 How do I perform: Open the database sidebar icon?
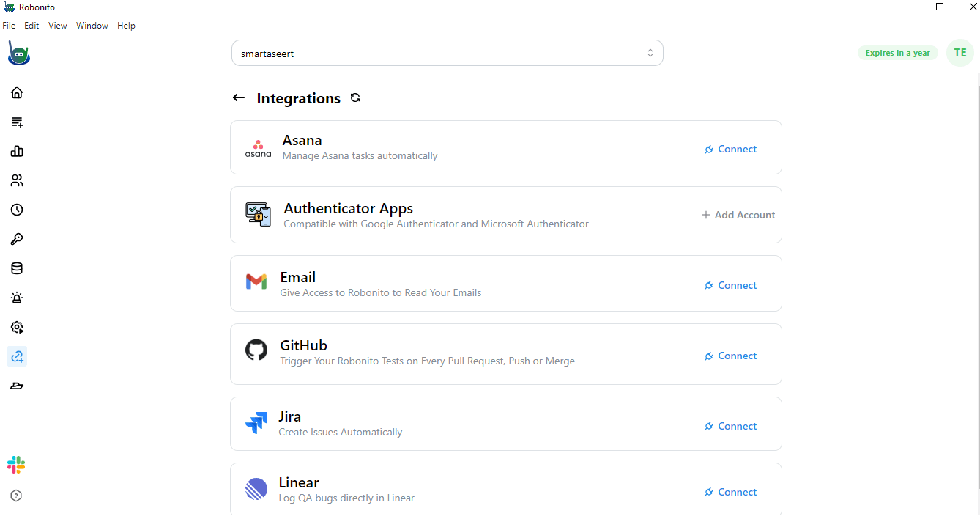pos(17,268)
